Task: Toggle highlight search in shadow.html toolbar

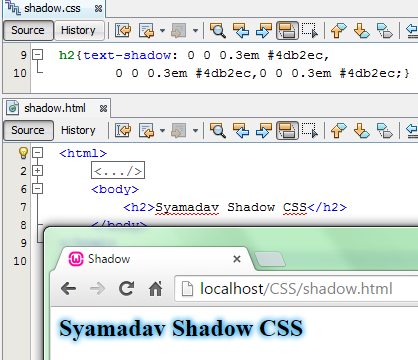Action: (287, 131)
